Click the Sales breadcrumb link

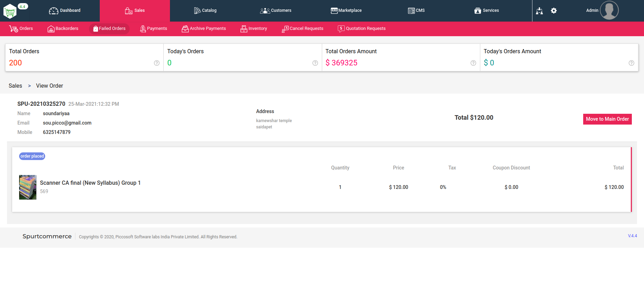tap(15, 86)
